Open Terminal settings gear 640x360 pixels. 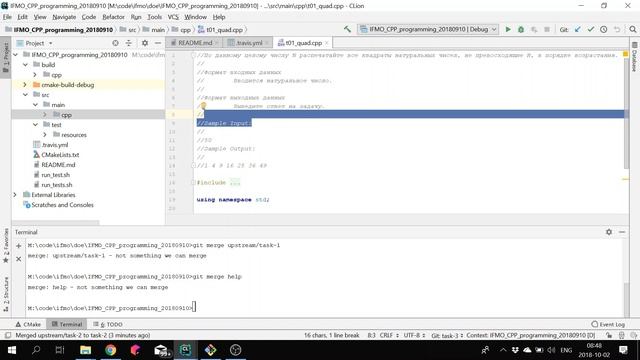(x=609, y=232)
